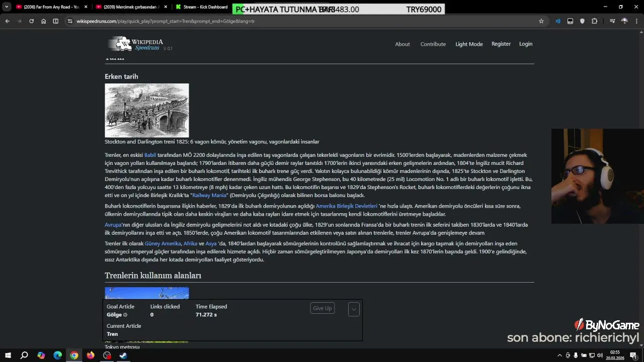Close the Mercimek çorbasından tab
This screenshot has width=644, height=362.
166,7
